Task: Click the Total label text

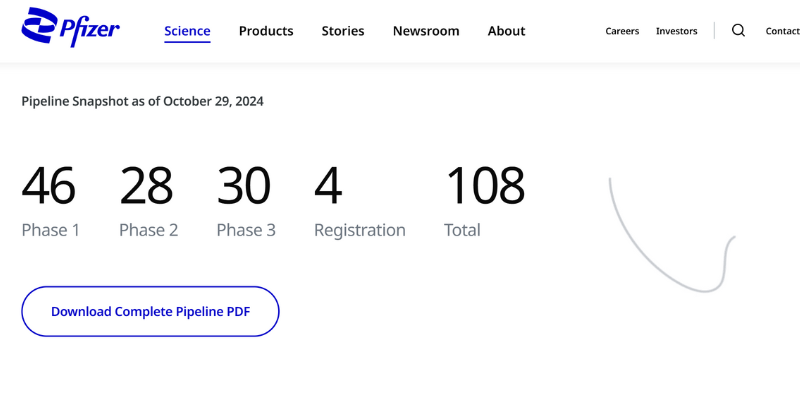Action: [x=462, y=230]
